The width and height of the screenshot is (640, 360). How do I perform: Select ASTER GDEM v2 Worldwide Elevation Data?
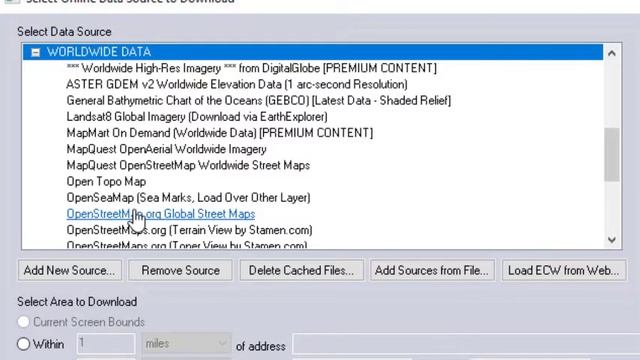click(x=237, y=84)
